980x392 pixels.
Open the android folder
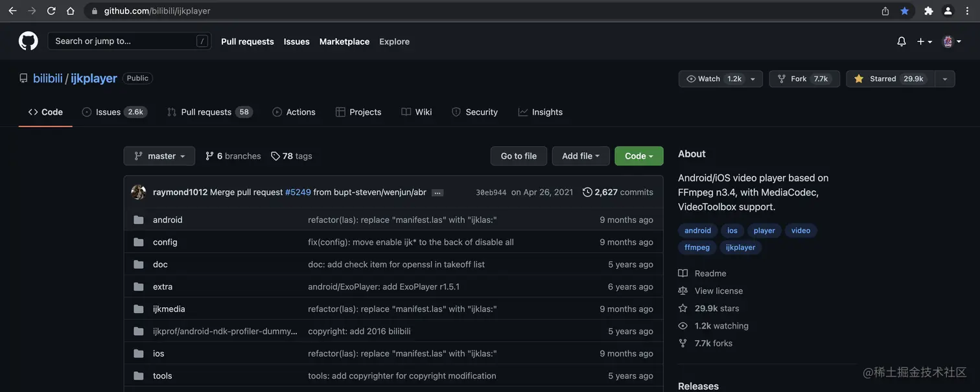[x=168, y=220]
